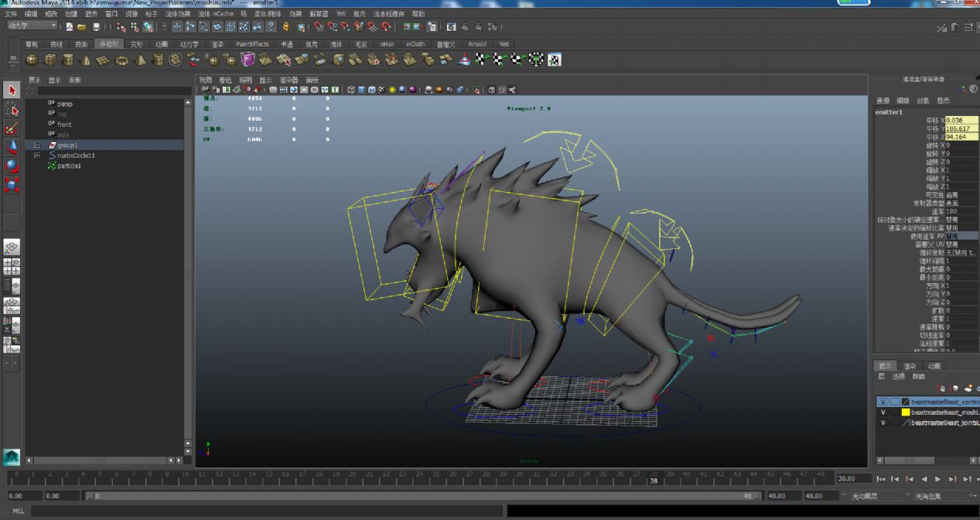The image size is (980, 520).
Task: Open the 选项 menu in layer editor
Action: coord(898,377)
